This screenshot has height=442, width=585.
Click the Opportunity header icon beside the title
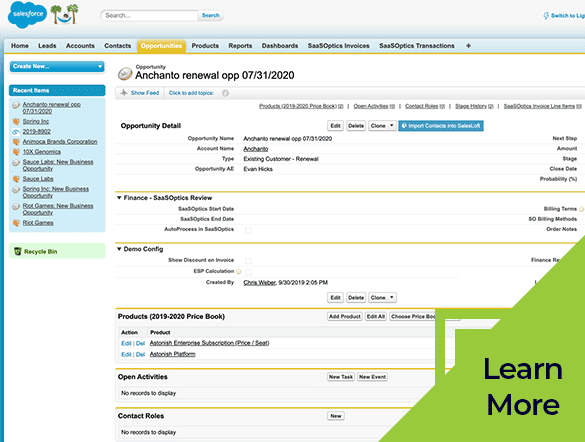click(x=125, y=73)
